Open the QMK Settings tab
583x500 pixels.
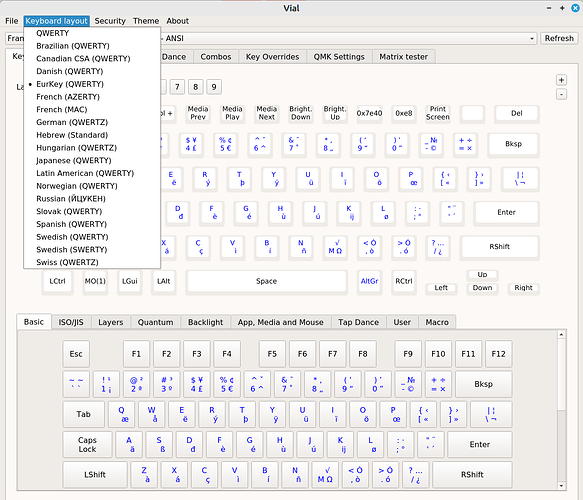click(339, 57)
